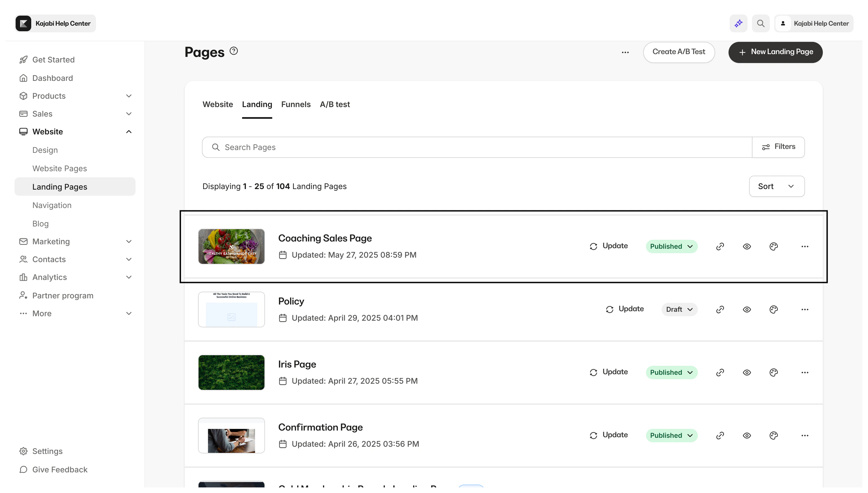
Task: Collapse the Website section in the sidebar
Action: coord(129,131)
